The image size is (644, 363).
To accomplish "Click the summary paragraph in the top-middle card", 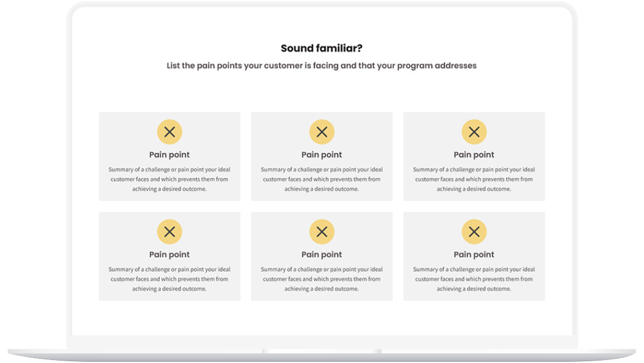I will tap(321, 179).
